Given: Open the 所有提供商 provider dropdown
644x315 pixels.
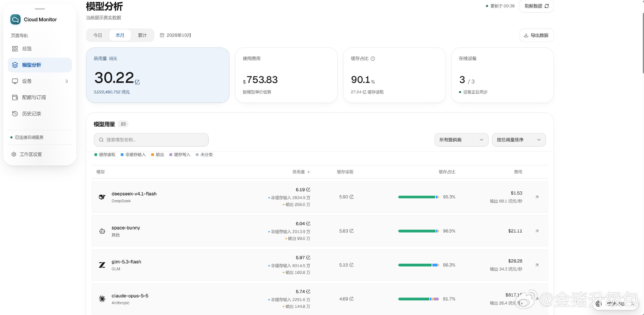Looking at the screenshot, I should pos(461,140).
